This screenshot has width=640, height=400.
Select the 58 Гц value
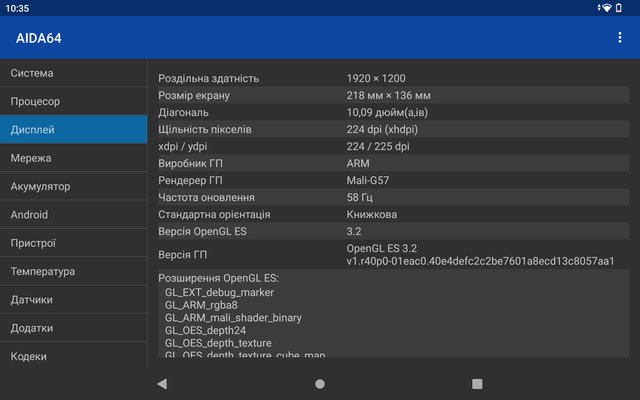point(360,198)
